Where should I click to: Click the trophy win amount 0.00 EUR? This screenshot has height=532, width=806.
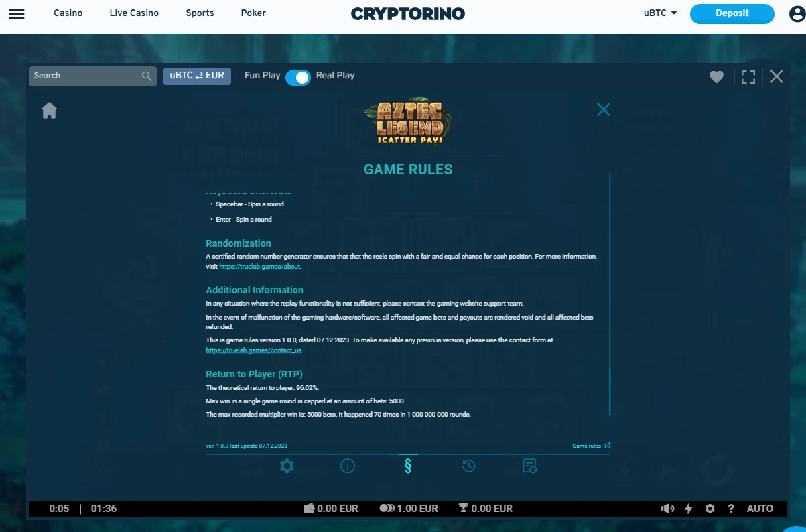(x=486, y=509)
